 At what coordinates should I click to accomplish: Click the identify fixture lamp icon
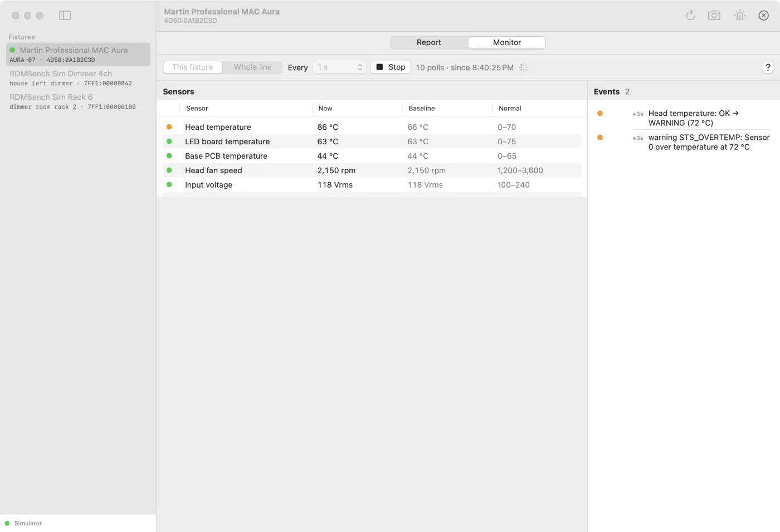(739, 16)
